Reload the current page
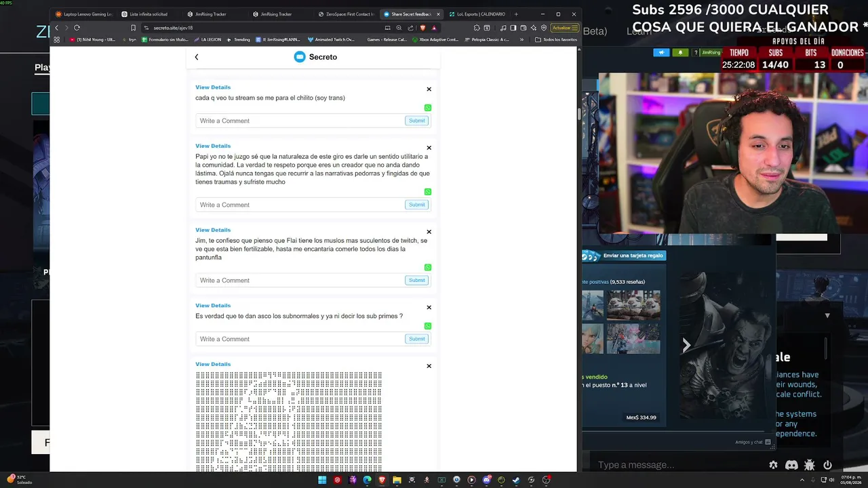 (77, 28)
